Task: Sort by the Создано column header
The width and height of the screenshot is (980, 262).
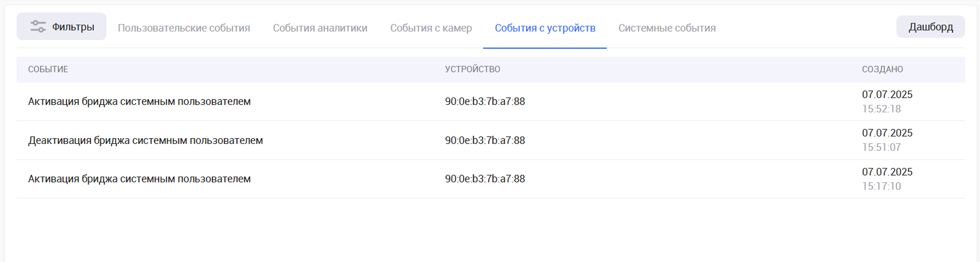Action: 883,69
